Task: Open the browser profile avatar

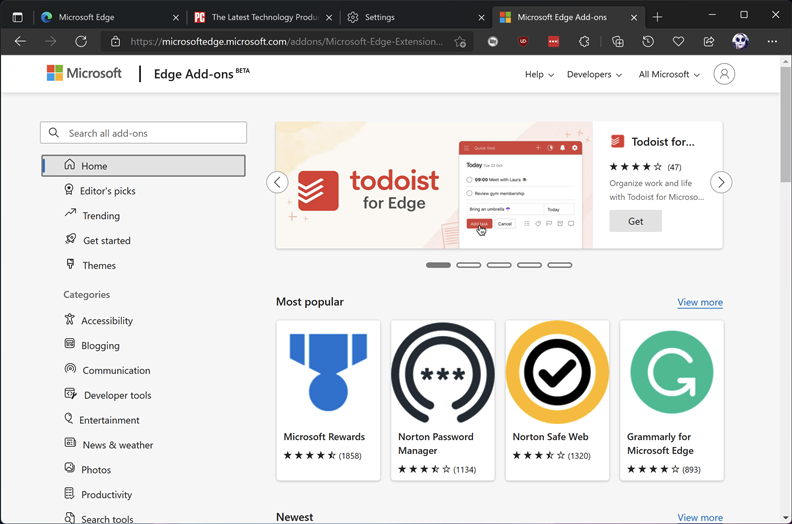Action: tap(740, 41)
